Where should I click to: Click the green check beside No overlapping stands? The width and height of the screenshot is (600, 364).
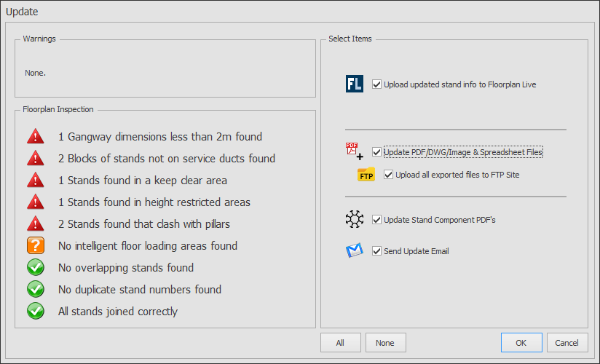point(36,268)
